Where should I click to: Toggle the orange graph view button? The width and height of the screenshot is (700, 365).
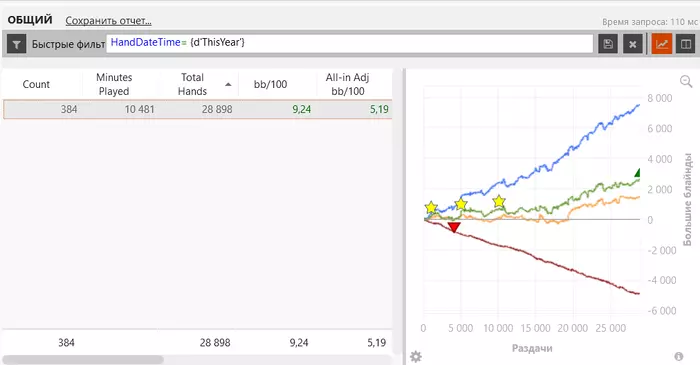(662, 44)
